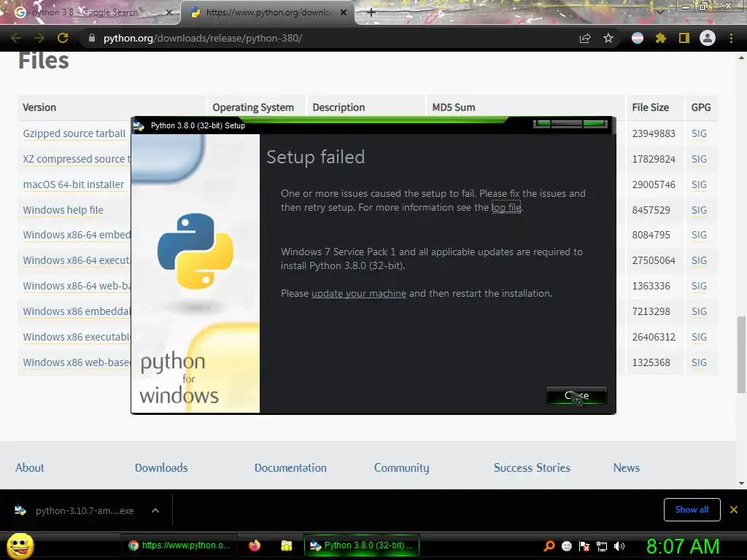The height and width of the screenshot is (560, 747).
Task: Close the Google Search tab
Action: (169, 12)
